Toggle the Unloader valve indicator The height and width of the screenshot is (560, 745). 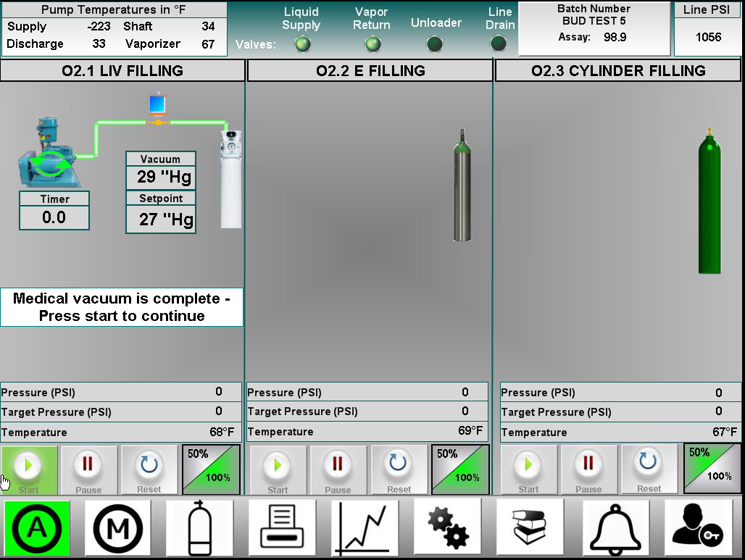coord(434,44)
